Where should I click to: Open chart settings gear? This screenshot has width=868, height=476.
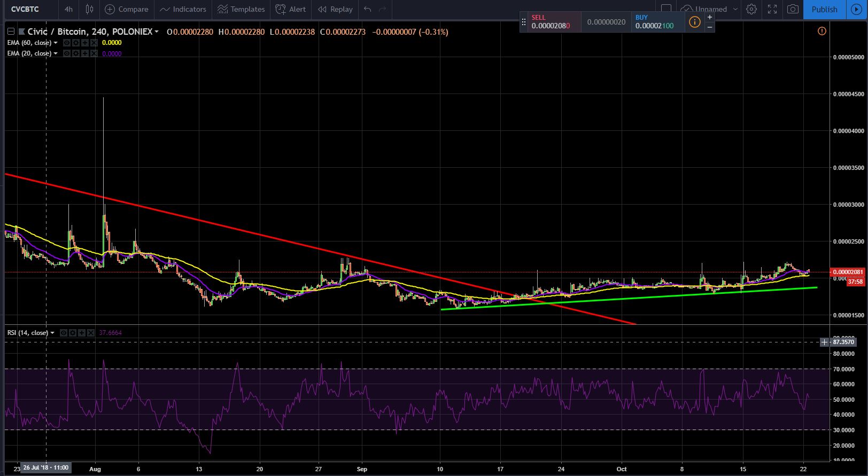coord(751,9)
